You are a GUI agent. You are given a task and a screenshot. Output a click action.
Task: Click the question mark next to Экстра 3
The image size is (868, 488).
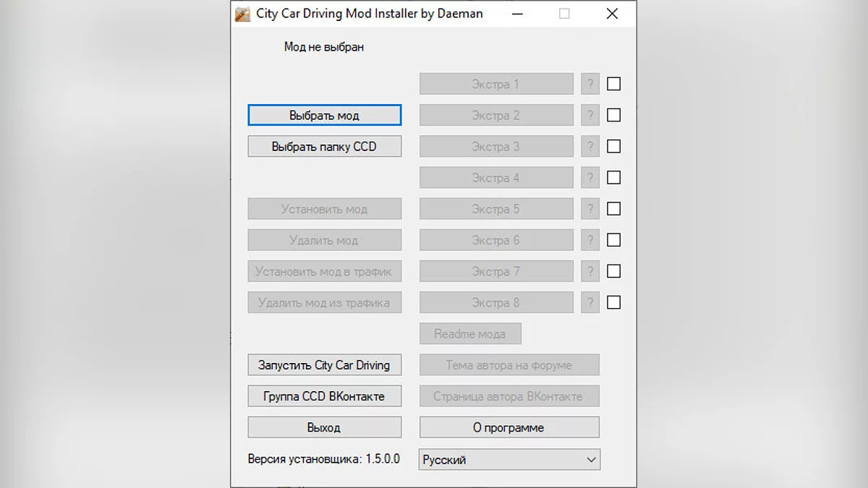(x=590, y=146)
